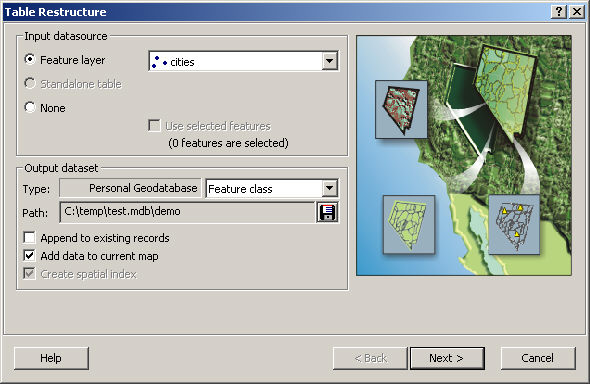Click the green parcels map thumbnail

point(409,225)
